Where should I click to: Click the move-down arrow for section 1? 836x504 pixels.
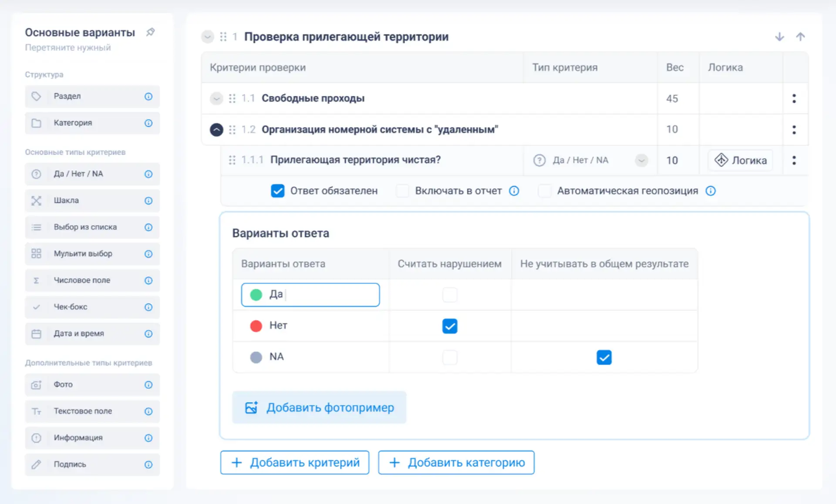779,37
